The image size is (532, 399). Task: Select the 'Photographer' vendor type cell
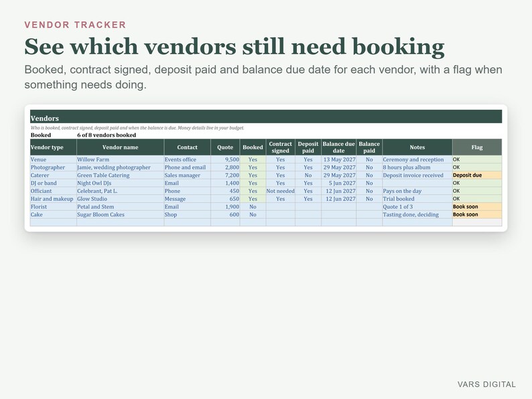(54, 167)
